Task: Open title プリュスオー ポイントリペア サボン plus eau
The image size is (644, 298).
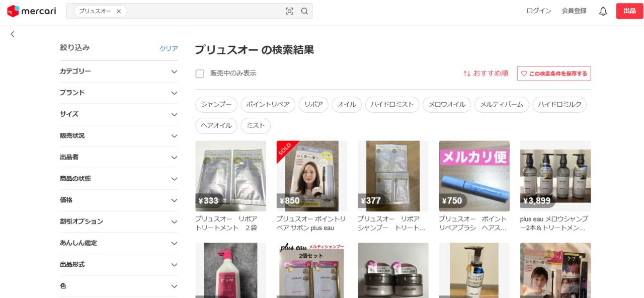Action: point(311,223)
